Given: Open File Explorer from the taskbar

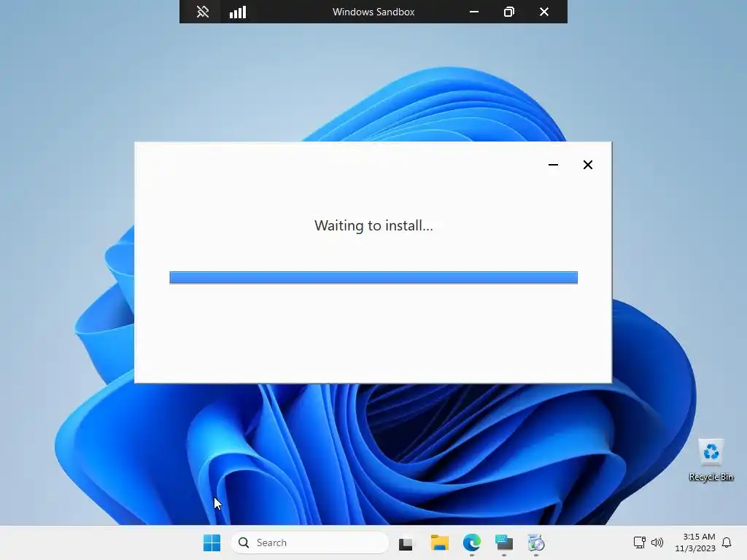Looking at the screenshot, I should (x=440, y=542).
